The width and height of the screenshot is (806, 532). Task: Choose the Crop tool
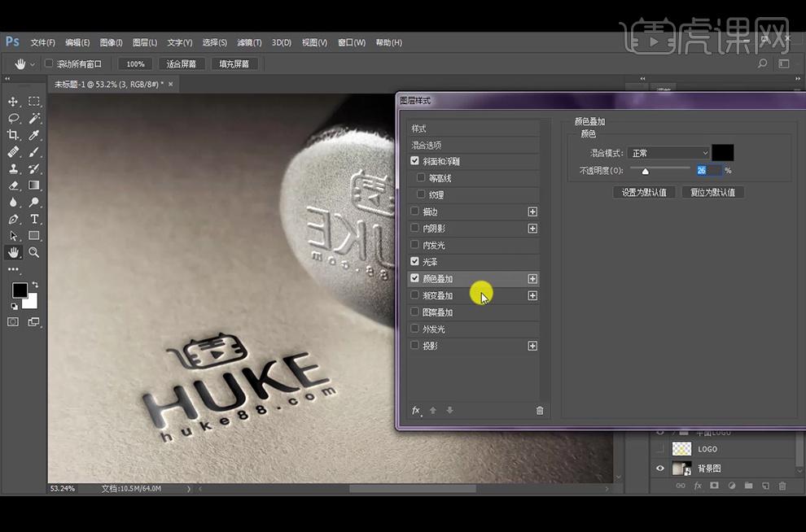click(13, 135)
